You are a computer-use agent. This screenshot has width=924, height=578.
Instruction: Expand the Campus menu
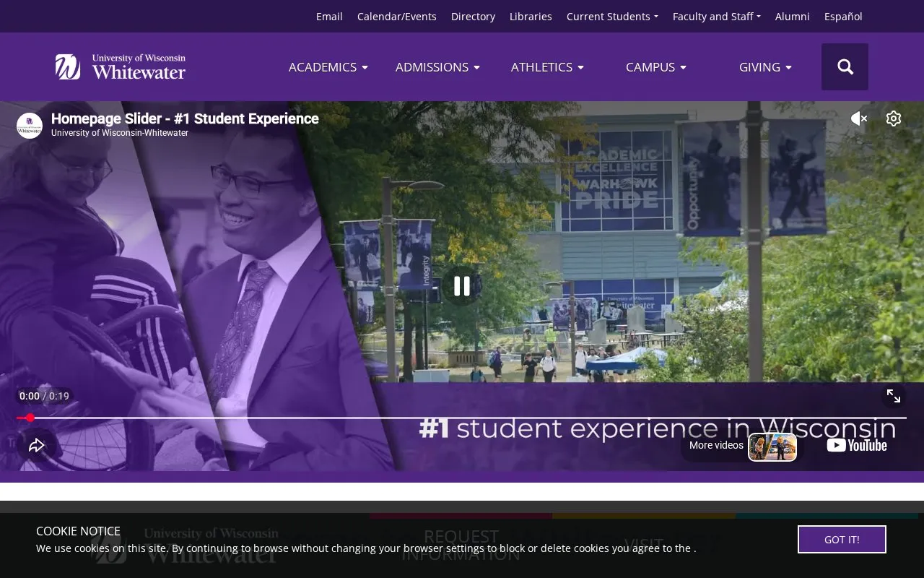point(656,67)
